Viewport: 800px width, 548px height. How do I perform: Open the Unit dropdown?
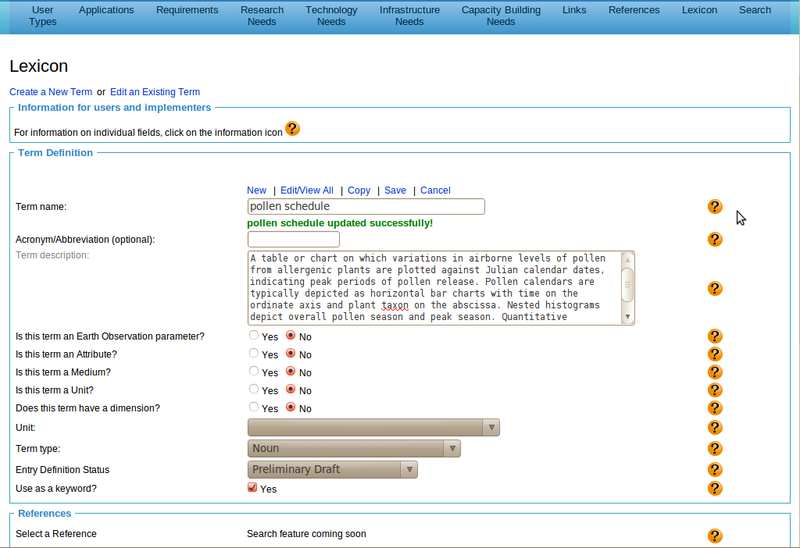373,428
